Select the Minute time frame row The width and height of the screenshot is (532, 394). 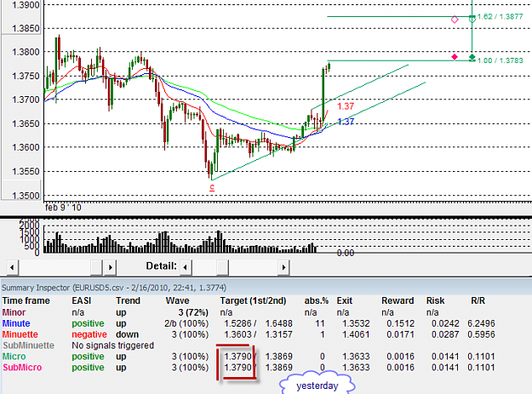pos(249,323)
